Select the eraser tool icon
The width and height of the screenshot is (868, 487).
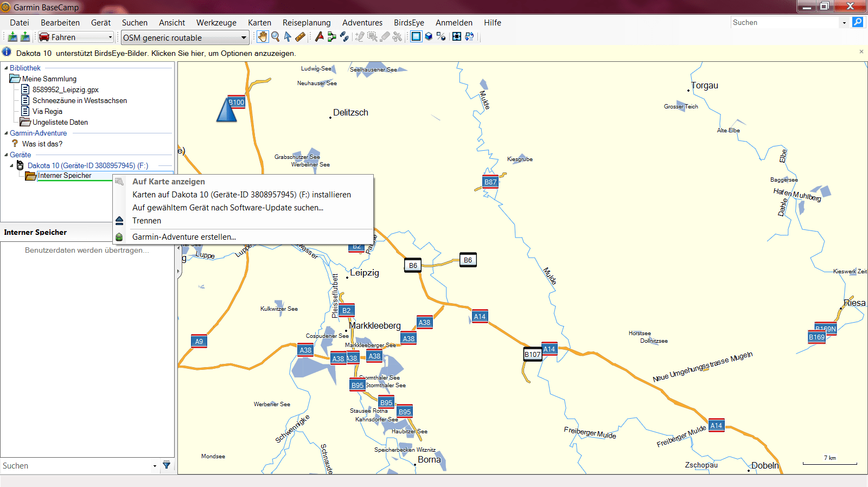tap(385, 37)
